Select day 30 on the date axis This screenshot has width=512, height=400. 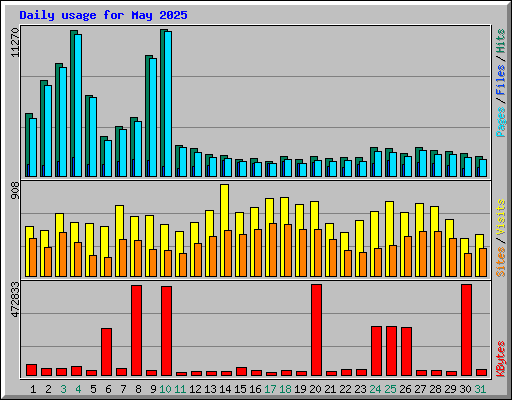(466, 389)
